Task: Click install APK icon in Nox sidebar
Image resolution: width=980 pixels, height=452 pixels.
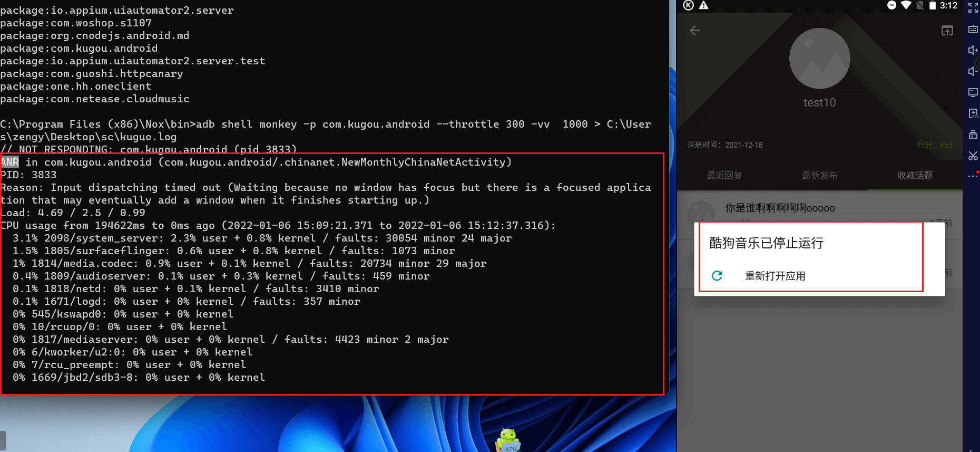Action: [x=973, y=113]
